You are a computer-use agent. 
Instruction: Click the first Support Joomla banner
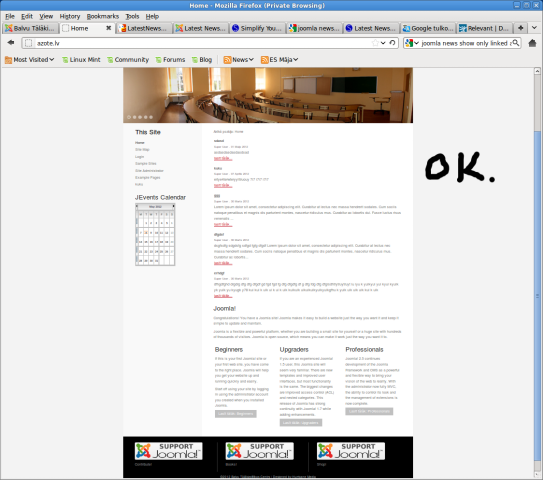point(169,451)
